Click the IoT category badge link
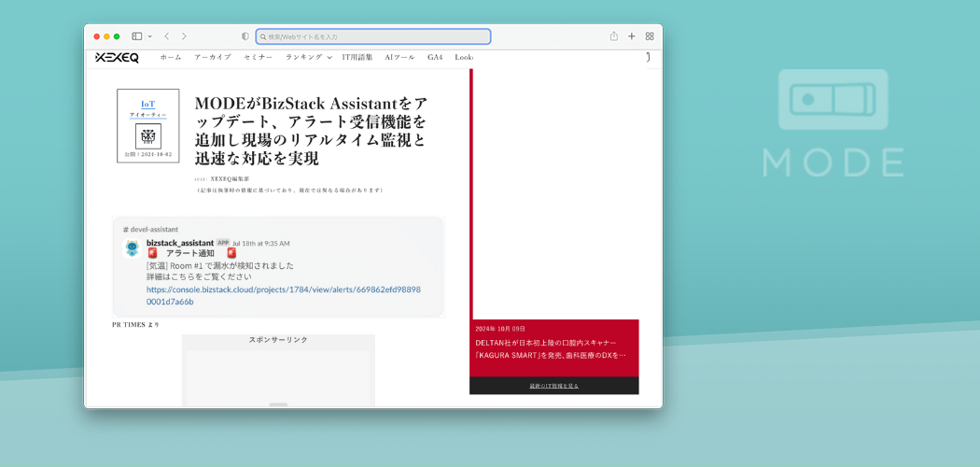Viewport: 980px width, 467px height. click(148, 104)
